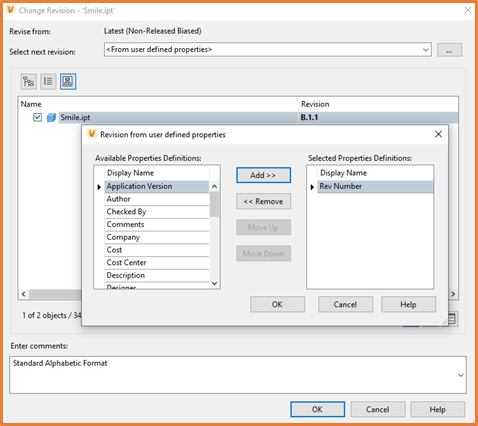Click the left scroll arrow of file list
This screenshot has height=426, width=478.
click(23, 294)
